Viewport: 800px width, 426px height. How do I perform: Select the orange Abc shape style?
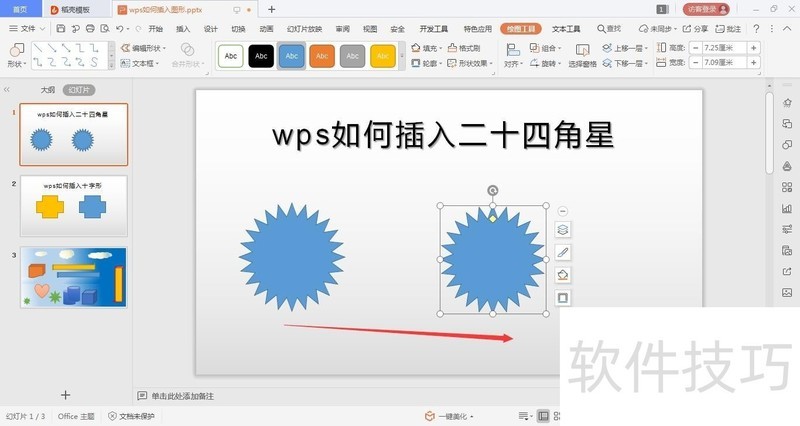pyautogui.click(x=322, y=56)
